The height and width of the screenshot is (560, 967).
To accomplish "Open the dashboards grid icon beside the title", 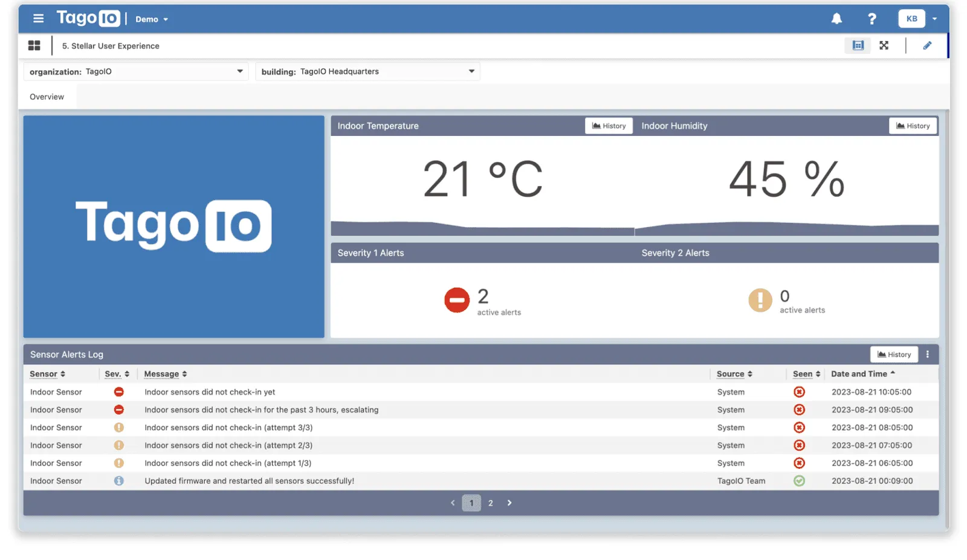I will tap(34, 45).
